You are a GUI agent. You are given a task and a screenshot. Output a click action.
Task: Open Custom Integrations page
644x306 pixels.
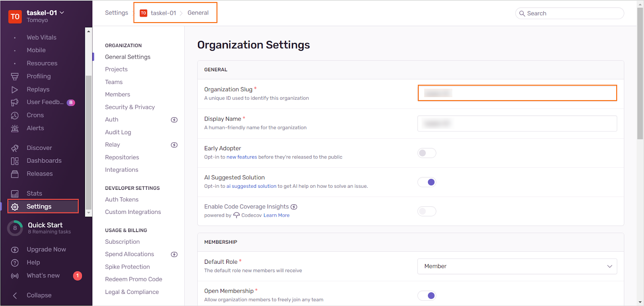point(133,212)
